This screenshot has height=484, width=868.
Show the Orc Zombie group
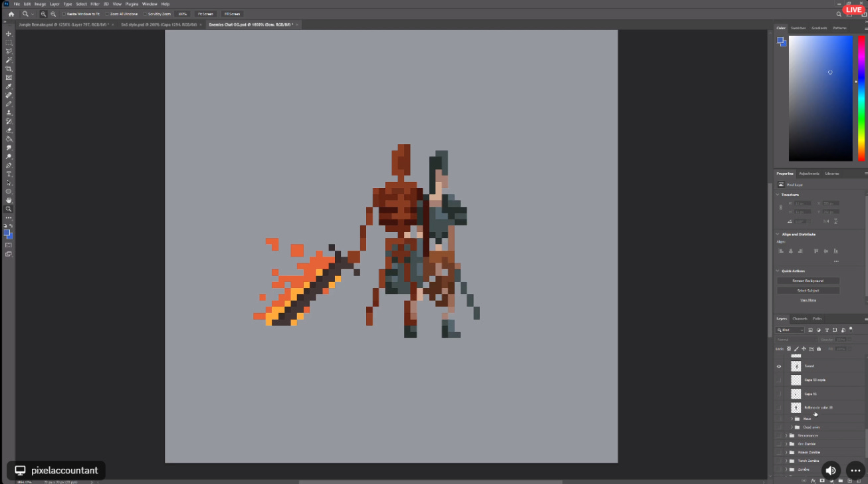tap(779, 444)
